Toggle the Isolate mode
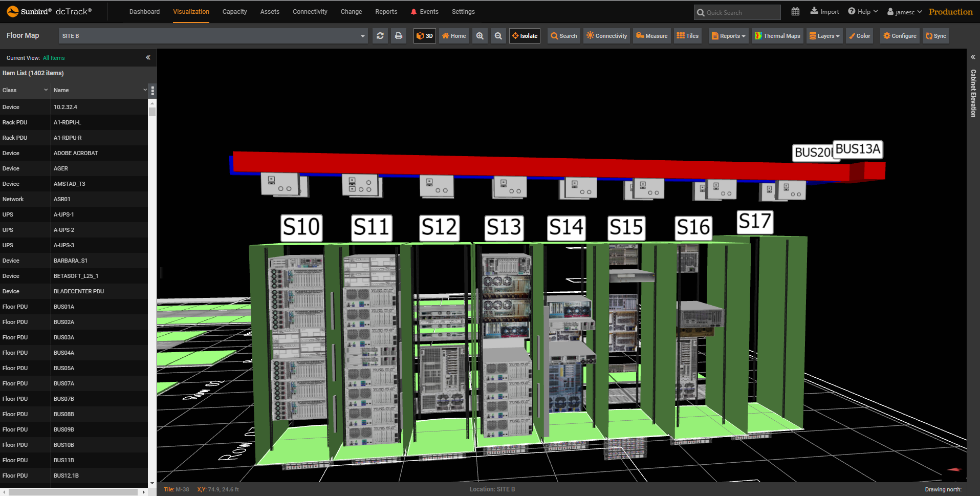980x496 pixels. click(524, 36)
